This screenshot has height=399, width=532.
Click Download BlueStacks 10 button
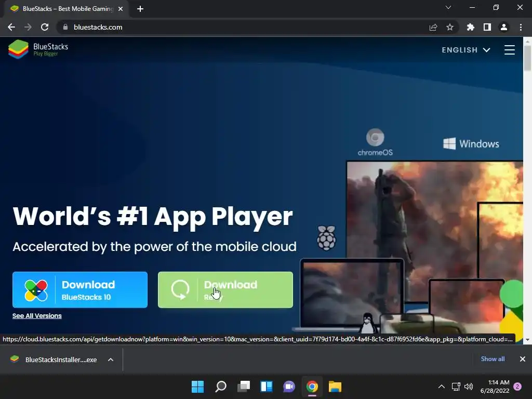pos(80,290)
